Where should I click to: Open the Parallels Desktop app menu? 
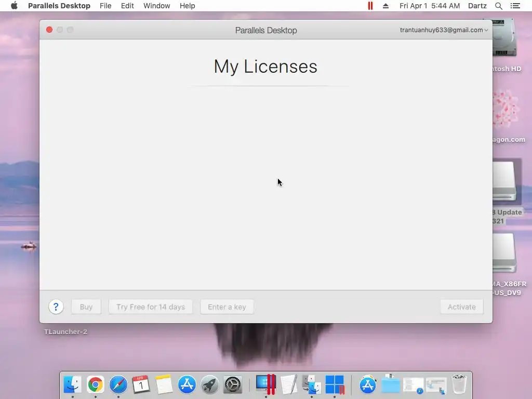coord(59,6)
